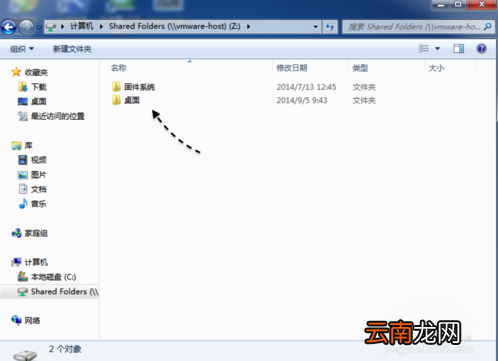Click the documents library icon
498x361 pixels.
[x=23, y=189]
